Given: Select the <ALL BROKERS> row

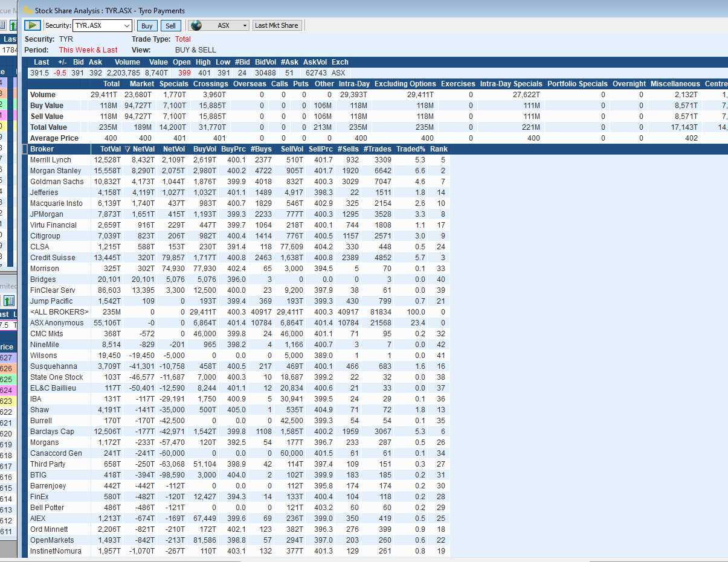Looking at the screenshot, I should pyautogui.click(x=239, y=312).
